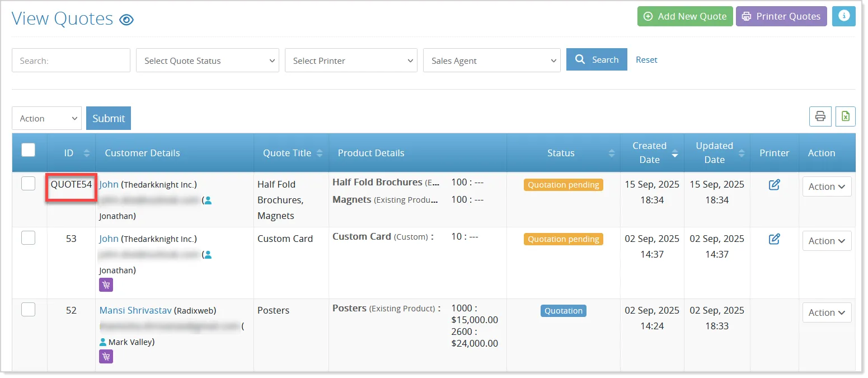This screenshot has width=868, height=378.
Task: Check the box for QUOTE54 row
Action: (28, 183)
